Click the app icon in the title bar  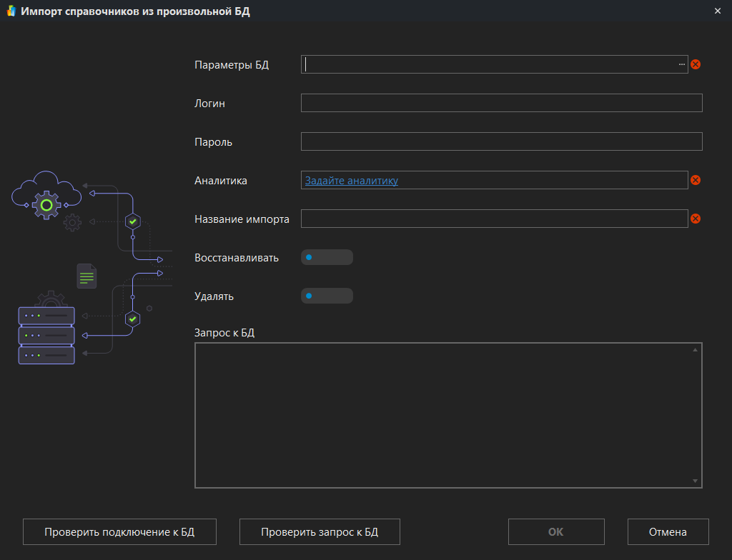[x=11, y=11]
